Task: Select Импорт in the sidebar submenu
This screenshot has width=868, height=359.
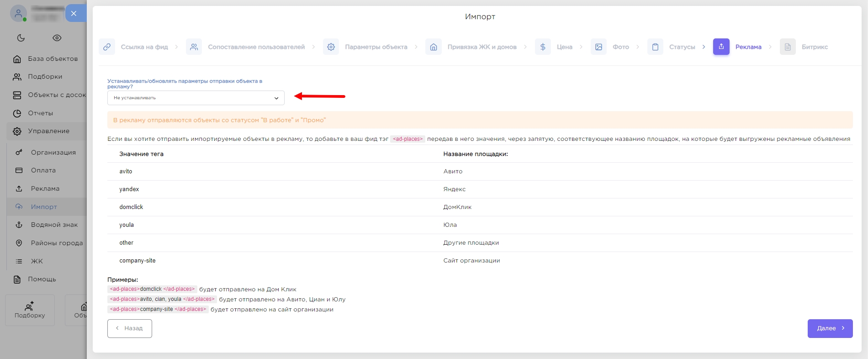Action: pos(48,207)
